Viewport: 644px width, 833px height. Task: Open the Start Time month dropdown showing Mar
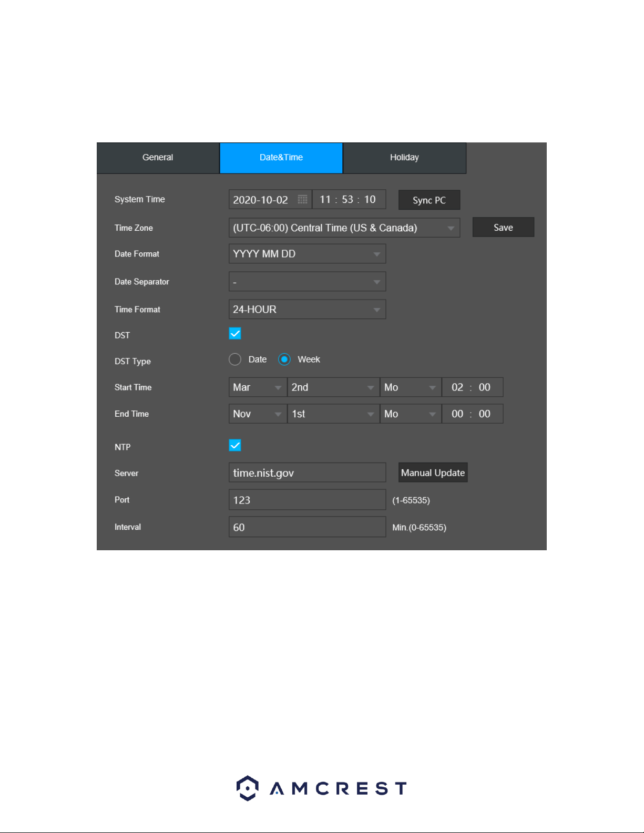[258, 387]
